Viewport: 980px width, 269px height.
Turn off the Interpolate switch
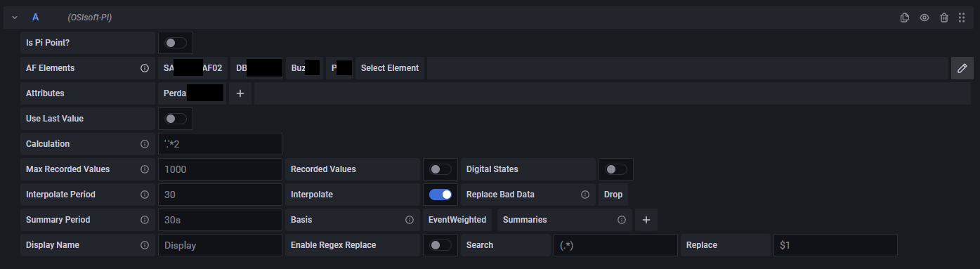click(440, 195)
